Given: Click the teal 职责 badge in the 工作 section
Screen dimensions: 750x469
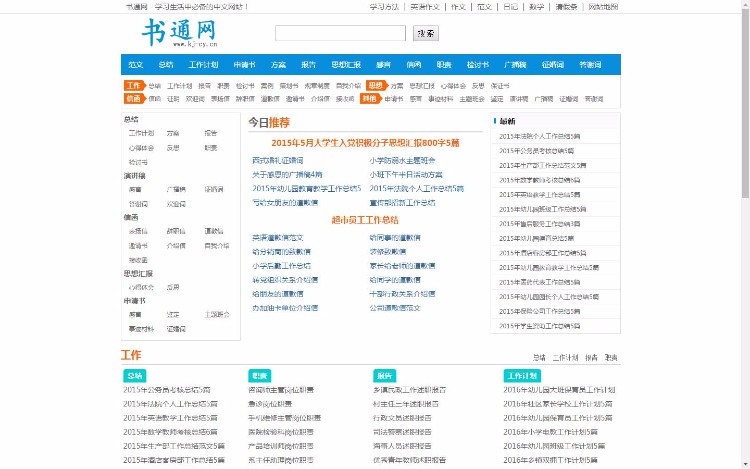Looking at the screenshot, I should point(260,376).
